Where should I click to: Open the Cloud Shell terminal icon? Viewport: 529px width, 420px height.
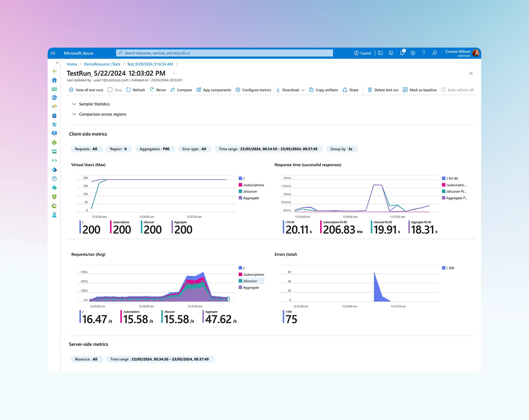380,53
